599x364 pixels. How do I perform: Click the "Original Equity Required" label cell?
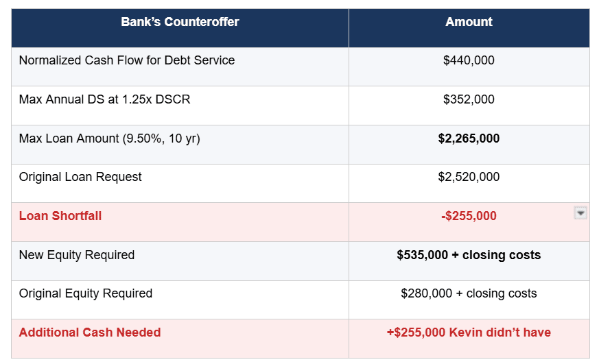coord(86,293)
